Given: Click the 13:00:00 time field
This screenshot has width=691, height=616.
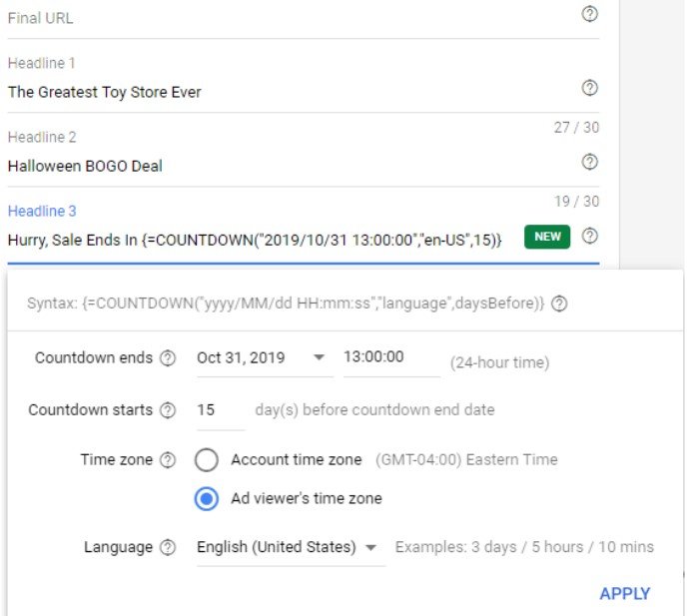Looking at the screenshot, I should coord(389,357).
